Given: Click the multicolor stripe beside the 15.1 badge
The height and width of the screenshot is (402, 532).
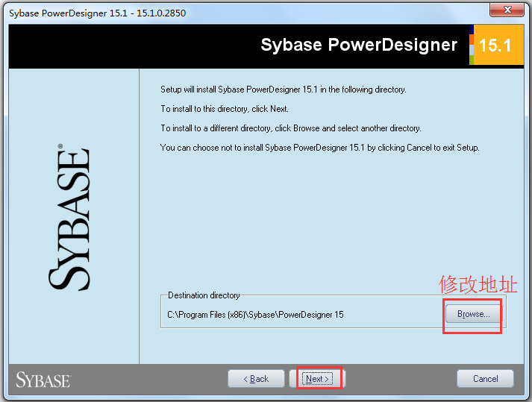Looking at the screenshot, I should click(x=472, y=45).
